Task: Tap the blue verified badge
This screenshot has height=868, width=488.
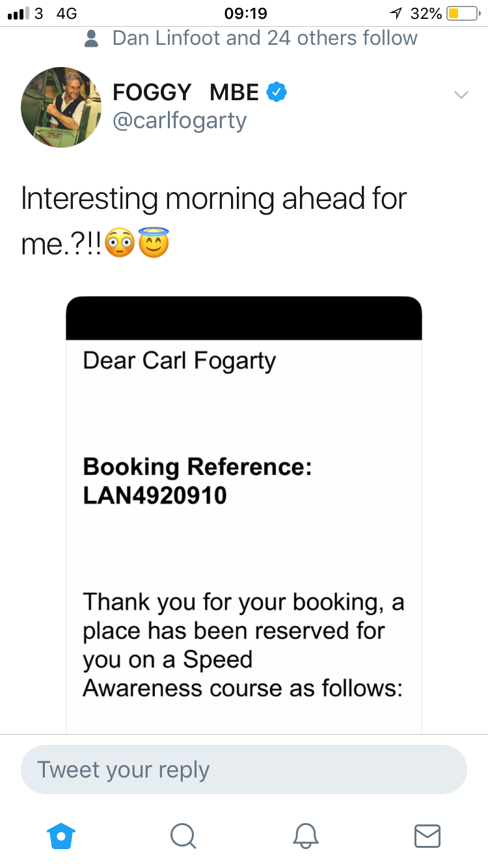Action: (x=277, y=93)
